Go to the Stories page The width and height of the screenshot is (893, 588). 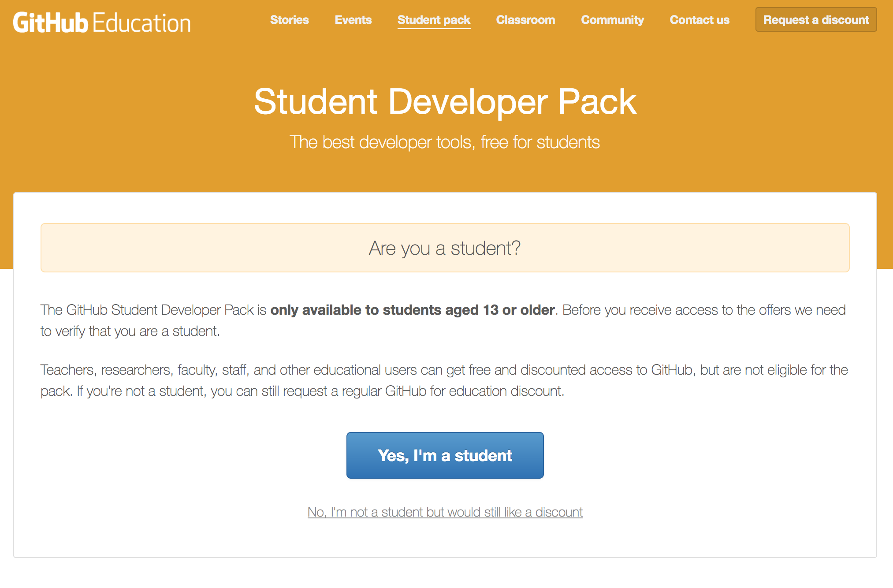[289, 20]
